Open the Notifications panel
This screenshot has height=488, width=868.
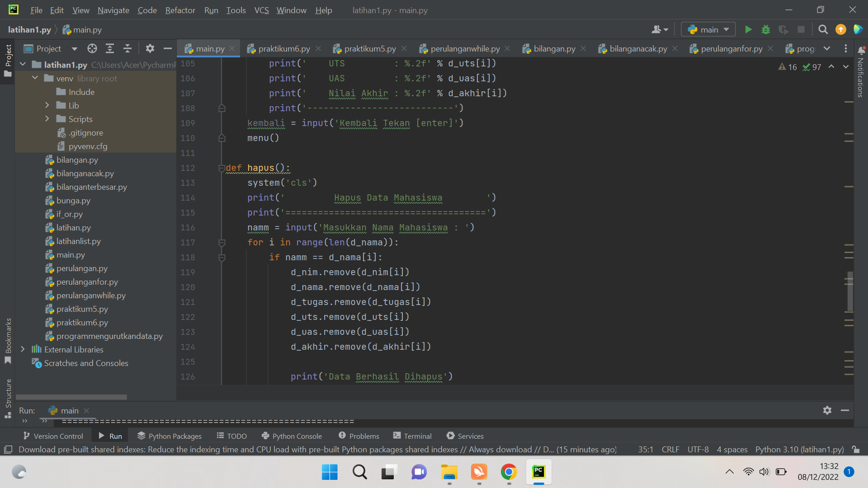pyautogui.click(x=861, y=72)
